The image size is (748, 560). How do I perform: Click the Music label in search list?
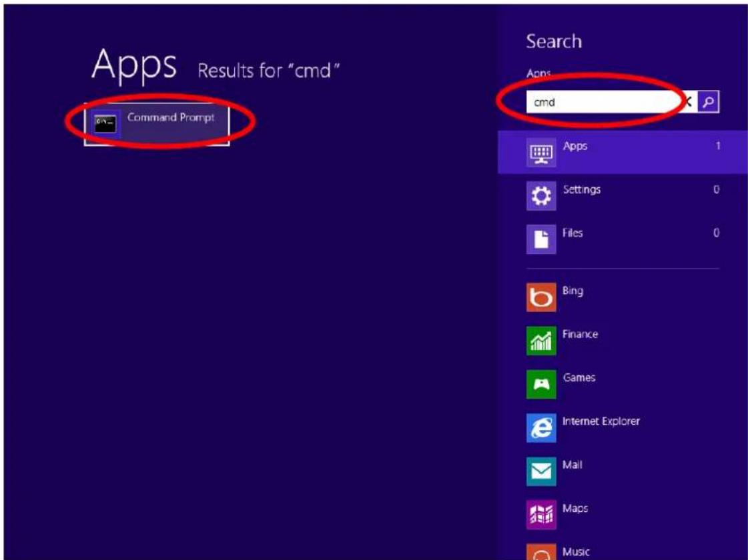point(576,552)
